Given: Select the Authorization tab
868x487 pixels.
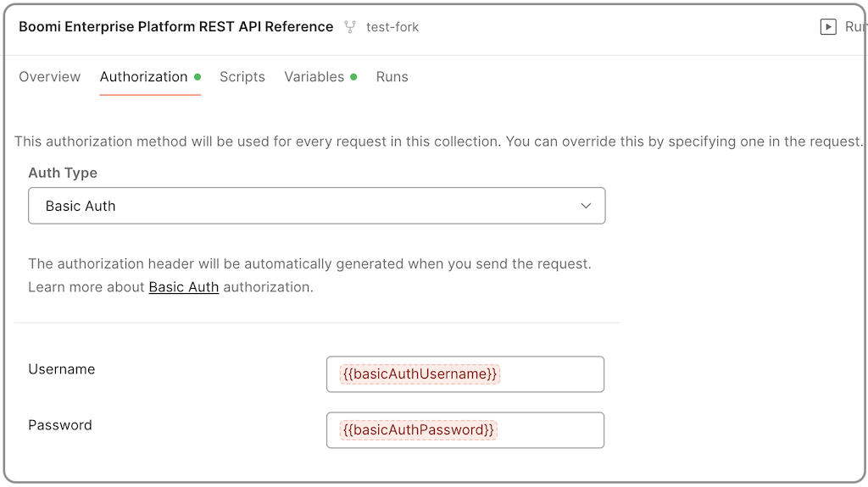Looking at the screenshot, I should pos(150,77).
